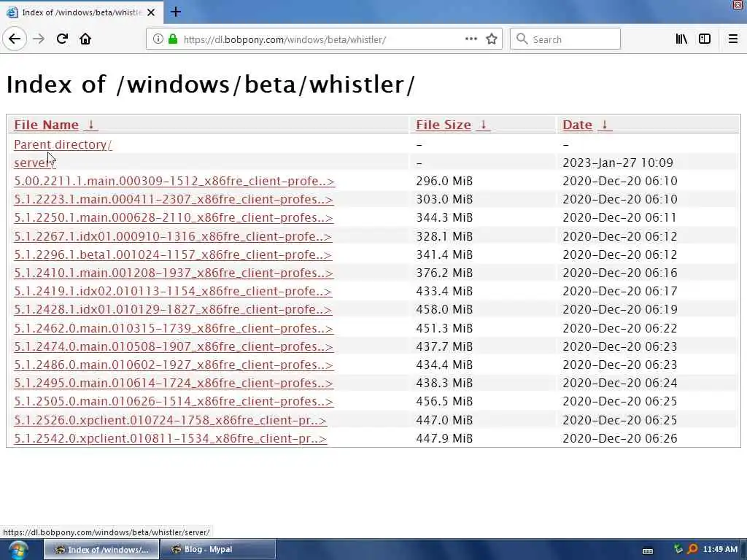Download build 5.1.2462.0.main file
This screenshot has width=747, height=560.
[174, 328]
